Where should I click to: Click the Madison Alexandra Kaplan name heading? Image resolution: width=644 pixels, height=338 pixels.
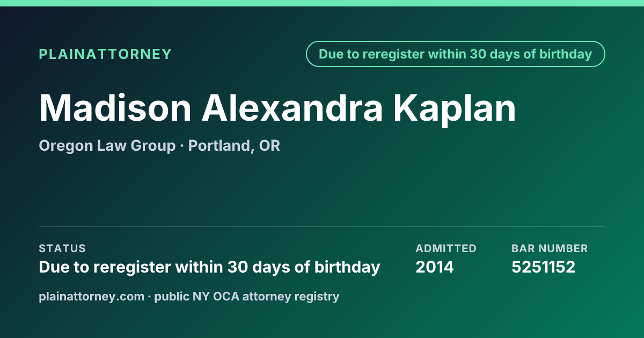(277, 108)
